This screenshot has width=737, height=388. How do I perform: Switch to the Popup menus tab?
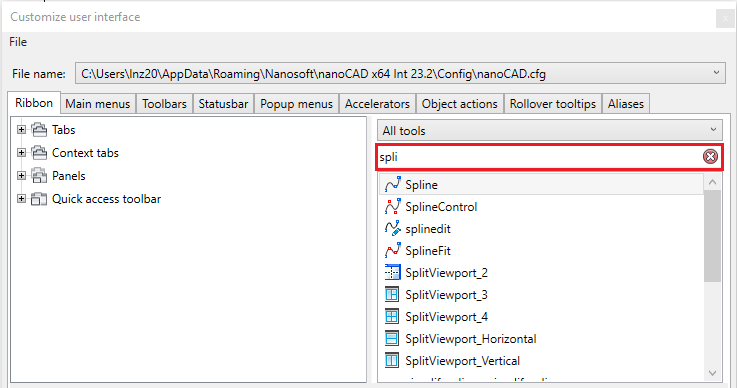(x=297, y=103)
